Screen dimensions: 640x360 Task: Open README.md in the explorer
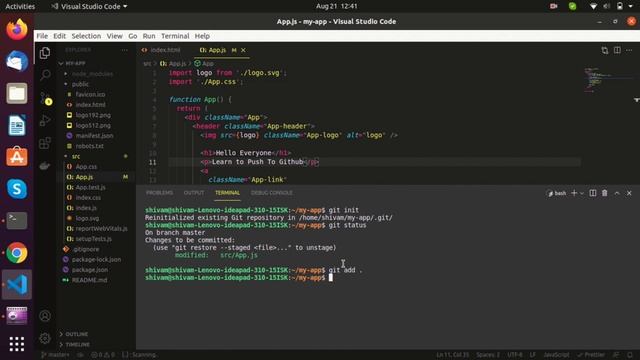tap(89, 280)
